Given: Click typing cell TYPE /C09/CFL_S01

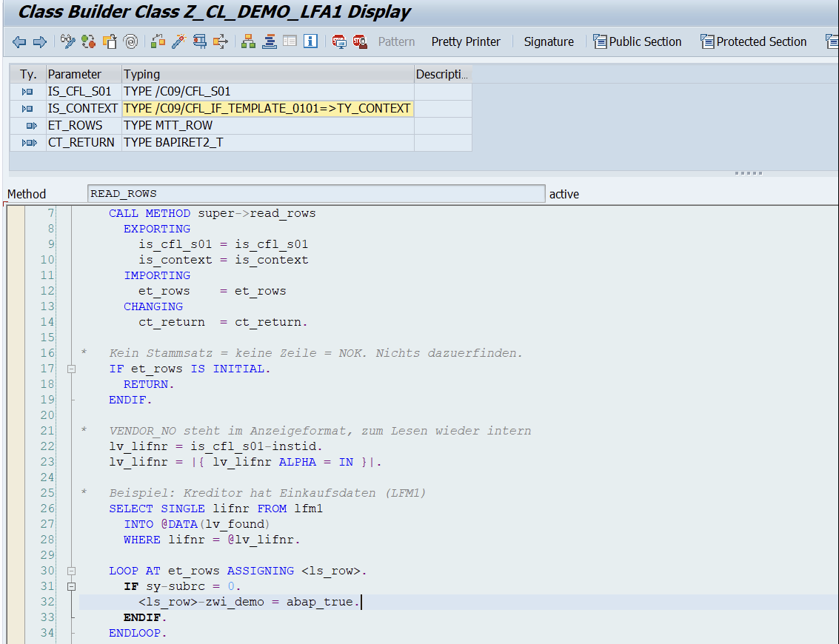Looking at the screenshot, I should coord(268,92).
